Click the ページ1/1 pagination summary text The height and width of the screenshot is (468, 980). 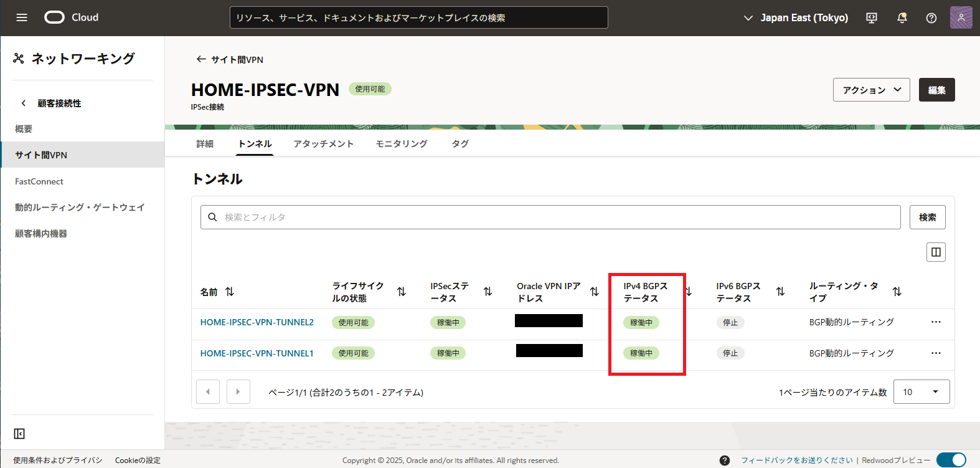346,393
